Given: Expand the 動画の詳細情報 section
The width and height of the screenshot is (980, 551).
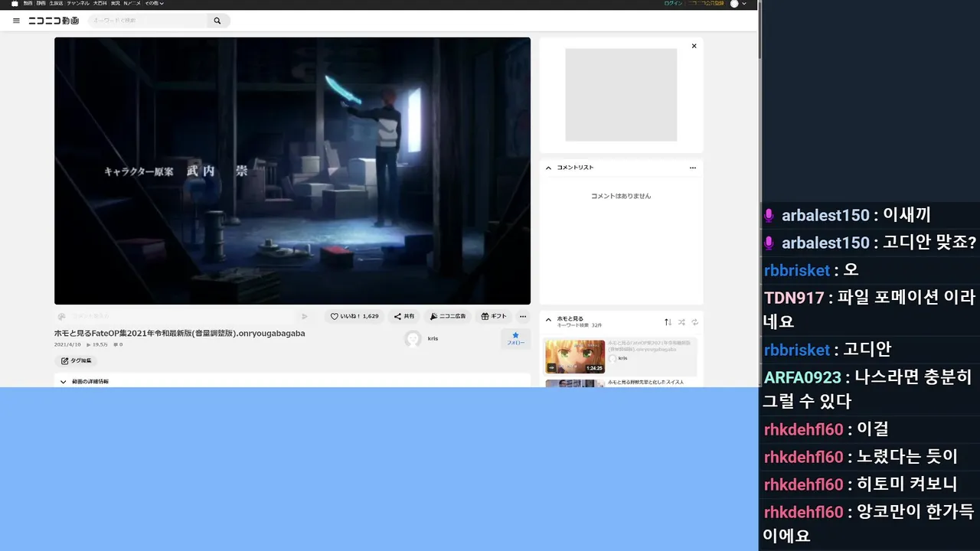Looking at the screenshot, I should (292, 380).
